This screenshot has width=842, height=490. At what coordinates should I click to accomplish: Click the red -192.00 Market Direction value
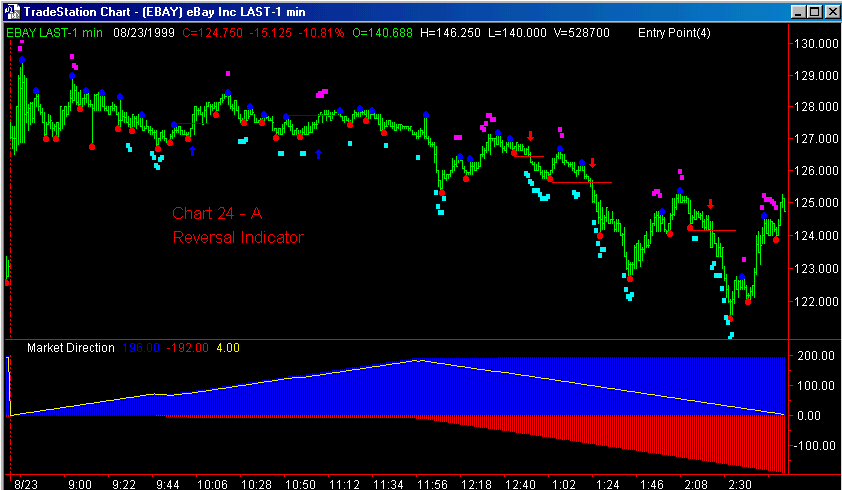tap(187, 348)
